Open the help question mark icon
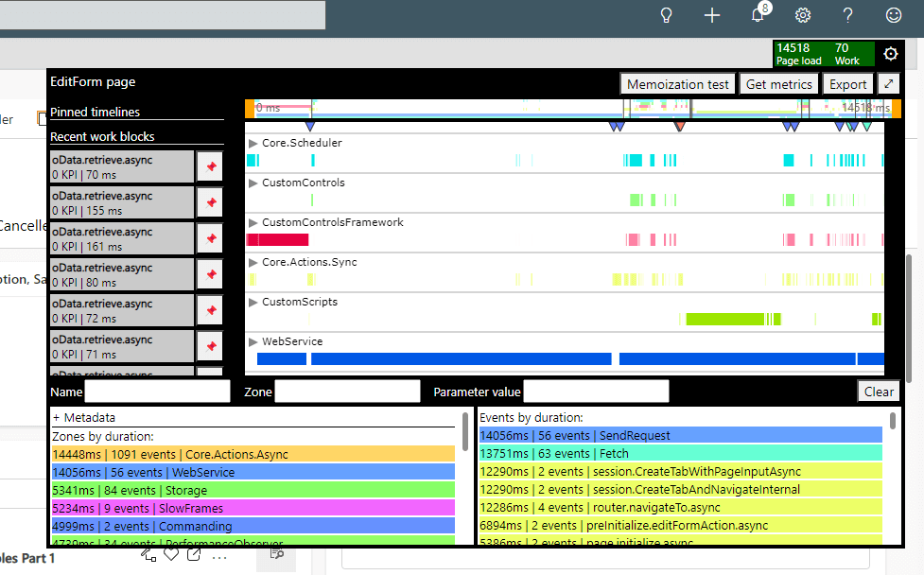924x575 pixels. 848,15
